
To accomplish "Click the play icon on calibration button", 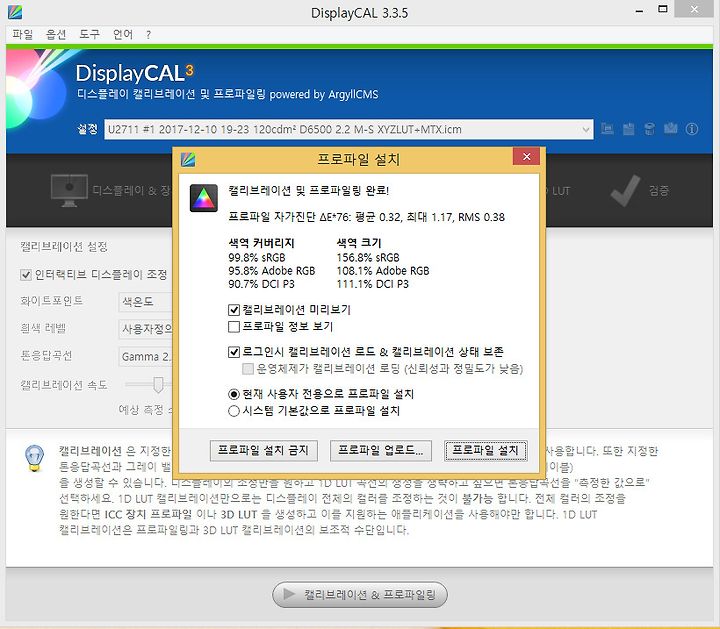I will pyautogui.click(x=289, y=594).
